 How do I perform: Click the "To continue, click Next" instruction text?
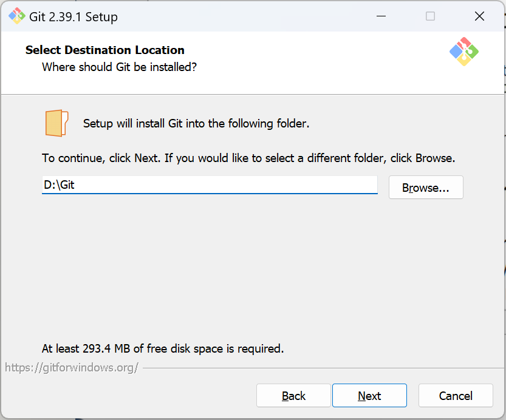pyautogui.click(x=248, y=158)
